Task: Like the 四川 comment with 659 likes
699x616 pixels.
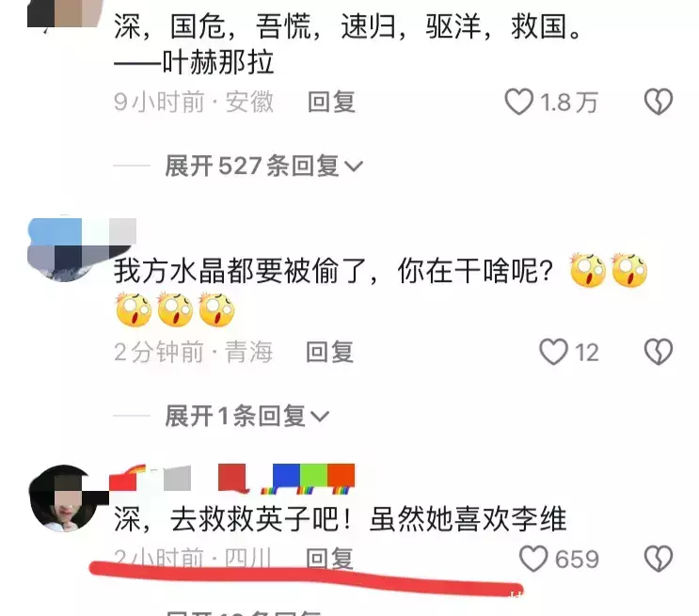Action: (x=533, y=559)
